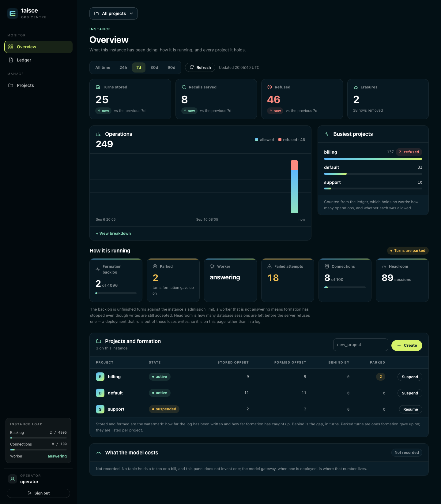Suspend the billing project
Image resolution: width=441 pixels, height=504 pixels.
pos(410,377)
